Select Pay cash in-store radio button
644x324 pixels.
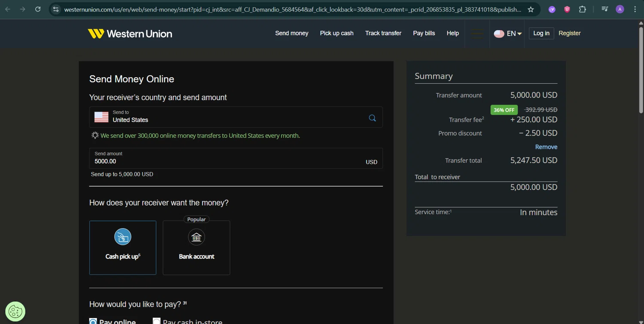[157, 321]
